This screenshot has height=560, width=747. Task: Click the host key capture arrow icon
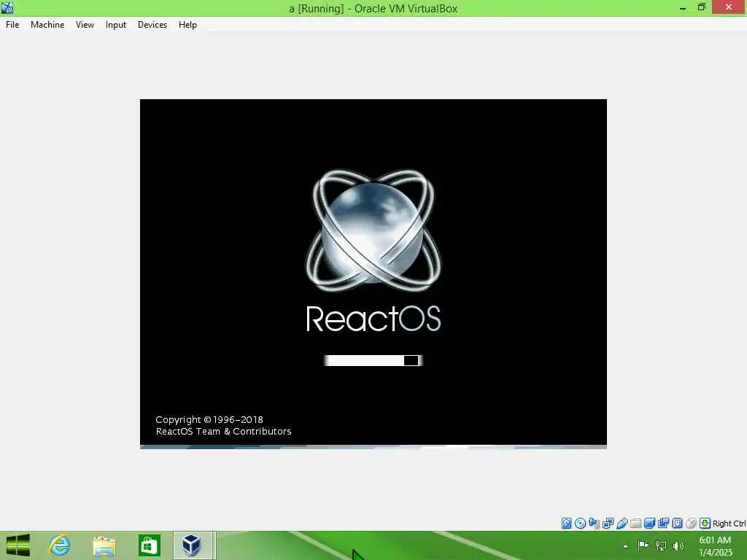(705, 524)
